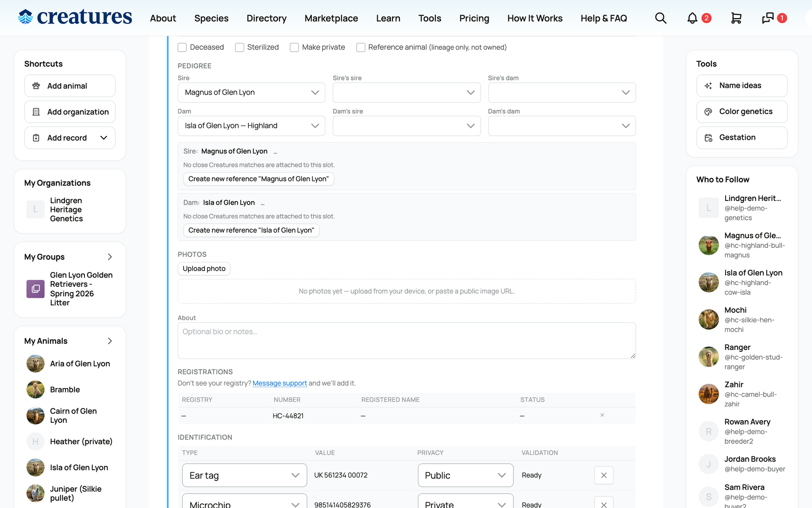
Task: Open the How It Works menu item
Action: (535, 18)
